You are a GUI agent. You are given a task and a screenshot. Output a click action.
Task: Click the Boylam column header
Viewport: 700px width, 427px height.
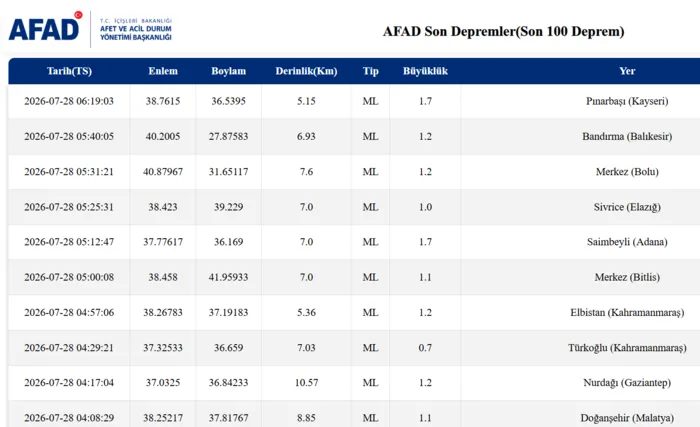pyautogui.click(x=229, y=71)
